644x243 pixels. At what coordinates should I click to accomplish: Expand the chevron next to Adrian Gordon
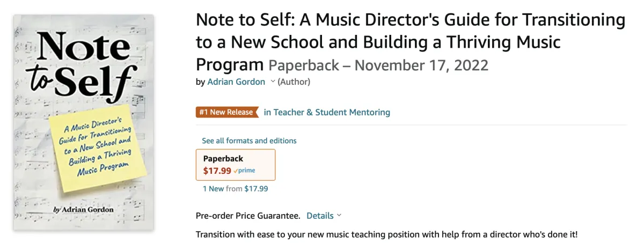click(x=272, y=82)
